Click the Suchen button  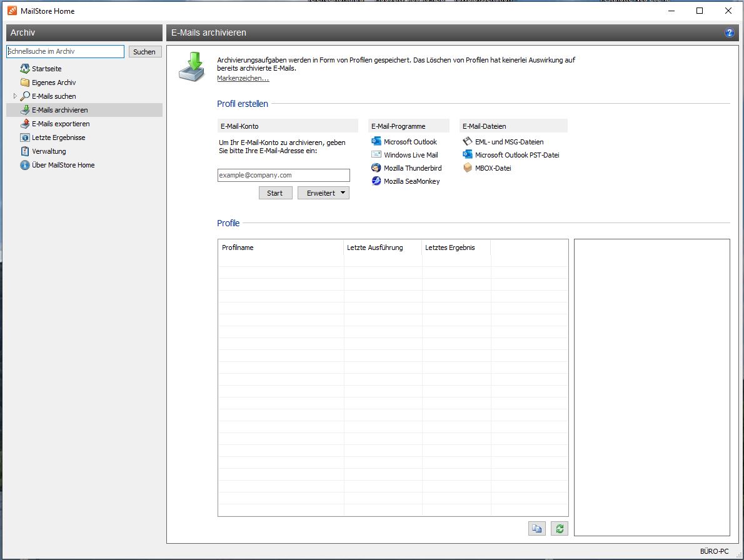tap(144, 52)
